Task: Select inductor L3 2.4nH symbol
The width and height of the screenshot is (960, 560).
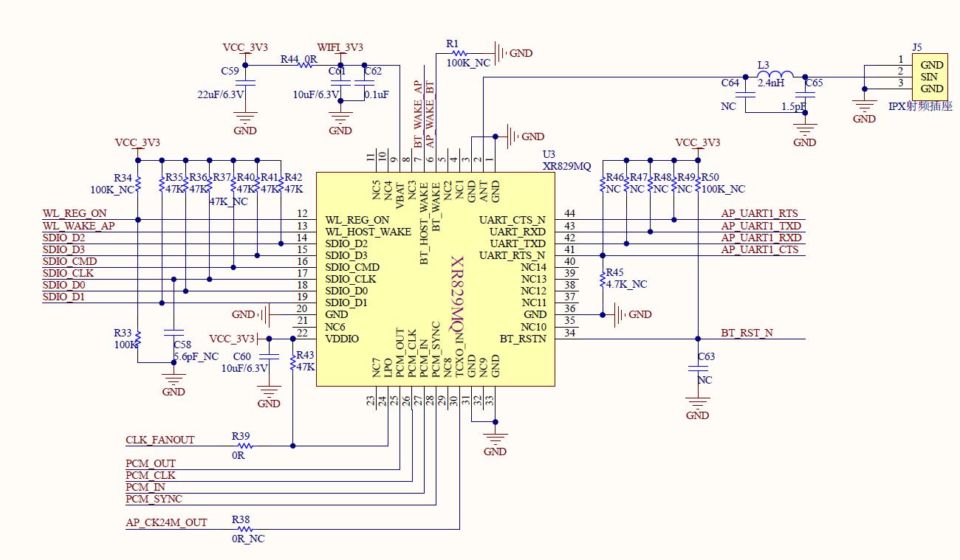Action: [775, 74]
